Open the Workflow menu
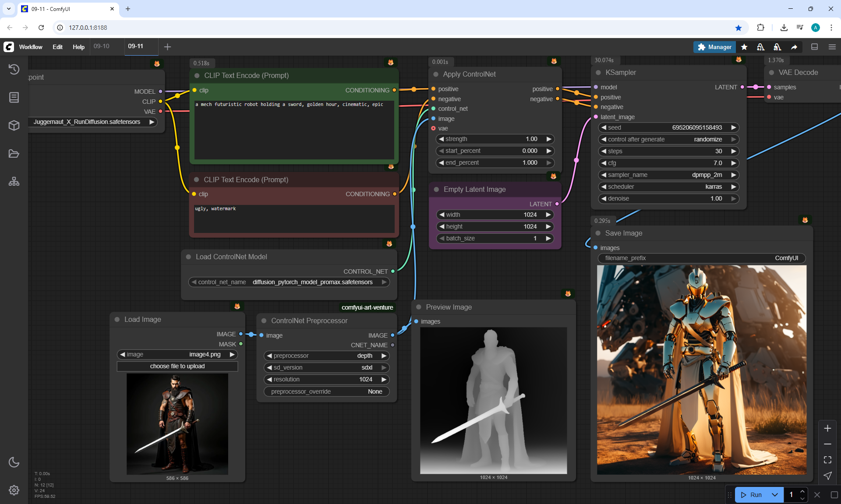This screenshot has width=841, height=504. pyautogui.click(x=31, y=47)
